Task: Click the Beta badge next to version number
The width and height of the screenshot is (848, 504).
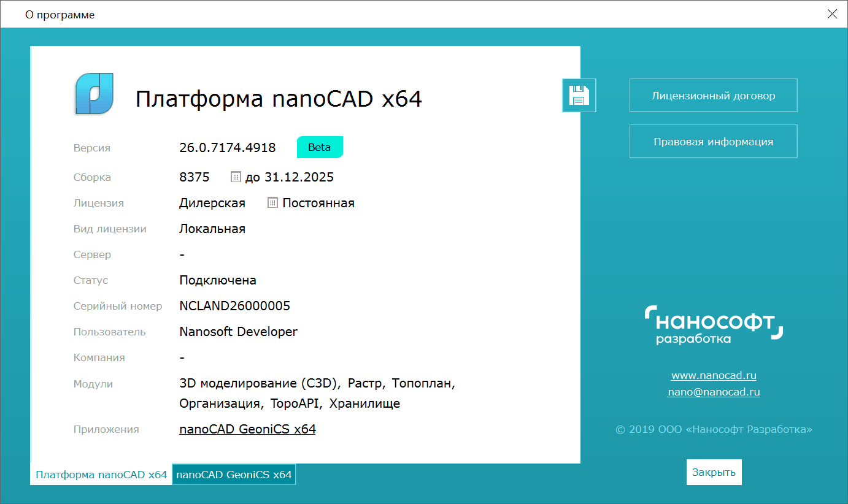Action: point(320,147)
